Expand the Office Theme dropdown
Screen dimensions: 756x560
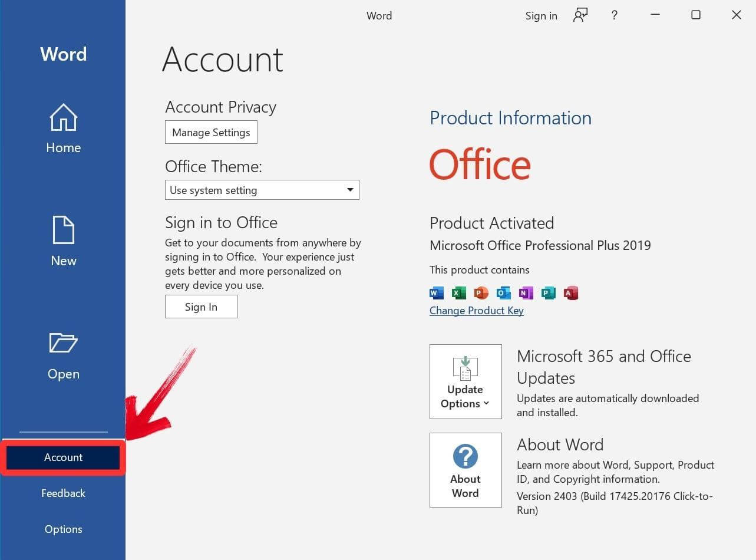pyautogui.click(x=262, y=190)
